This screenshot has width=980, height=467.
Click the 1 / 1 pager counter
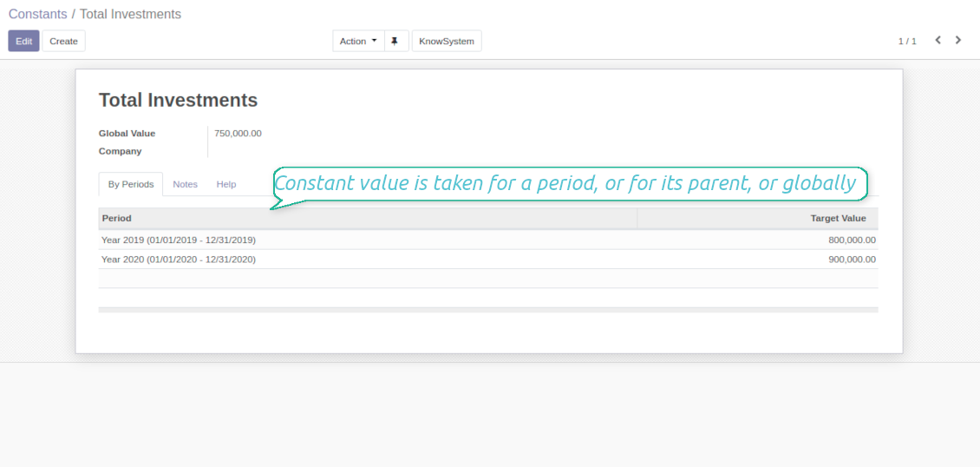tap(907, 41)
